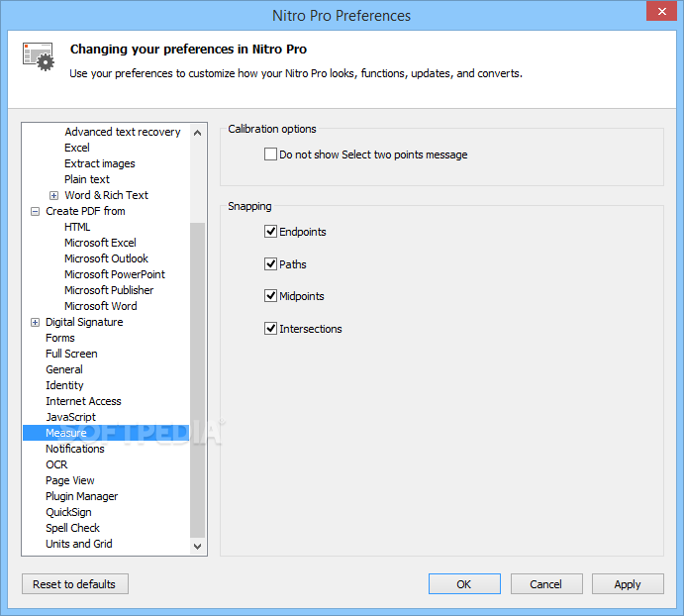Cancel the preferences dialog
This screenshot has height=616, width=684.
tap(546, 584)
